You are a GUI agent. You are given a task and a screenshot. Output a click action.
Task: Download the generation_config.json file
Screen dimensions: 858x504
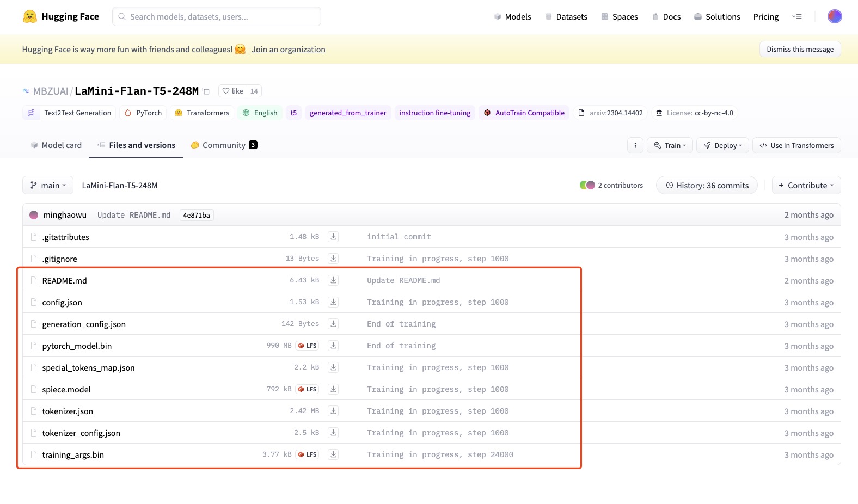point(334,324)
